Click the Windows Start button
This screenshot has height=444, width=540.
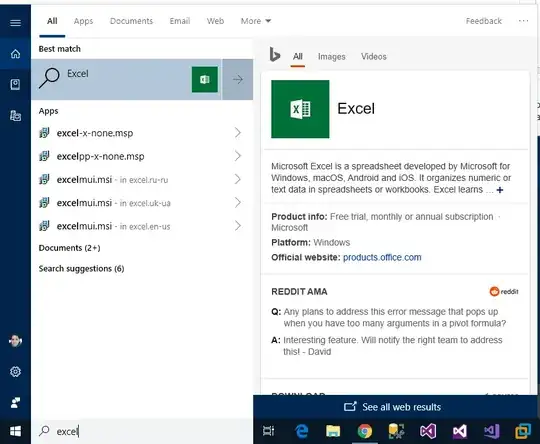pos(15,431)
